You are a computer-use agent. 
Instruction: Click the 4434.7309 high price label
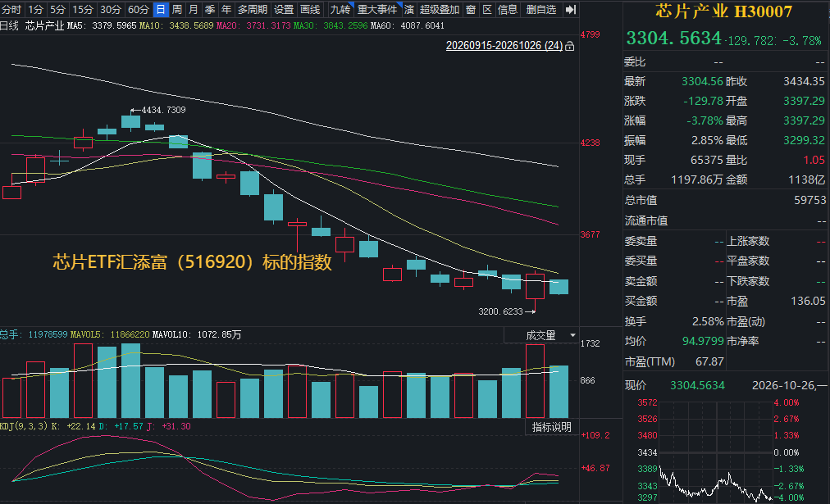coord(164,110)
